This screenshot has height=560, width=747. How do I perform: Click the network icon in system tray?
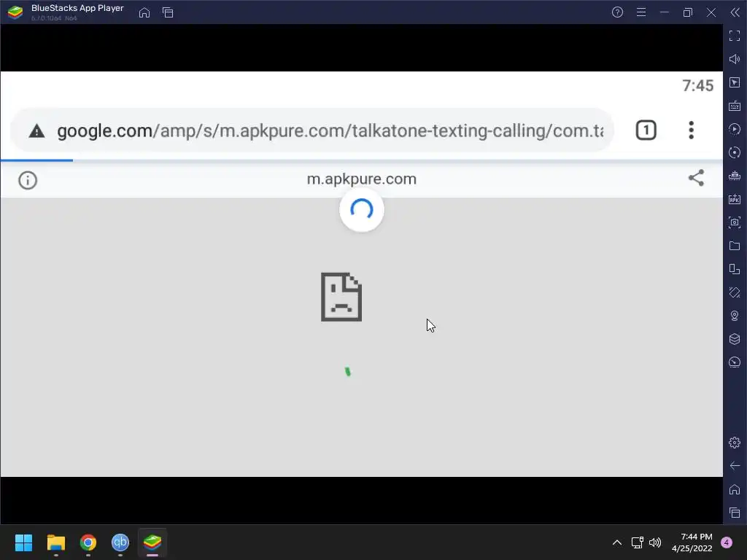tap(638, 542)
